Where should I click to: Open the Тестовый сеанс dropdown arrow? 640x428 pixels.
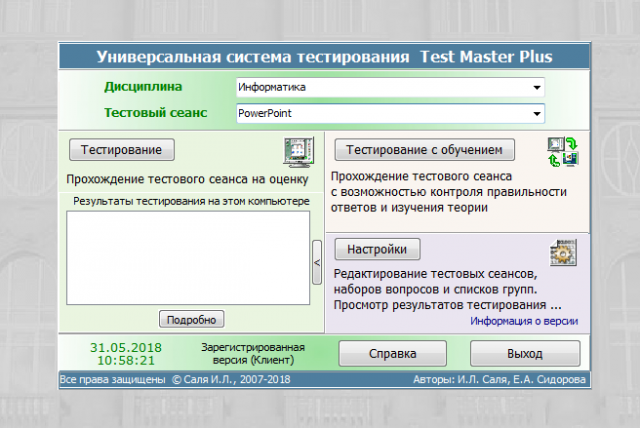coord(537,113)
